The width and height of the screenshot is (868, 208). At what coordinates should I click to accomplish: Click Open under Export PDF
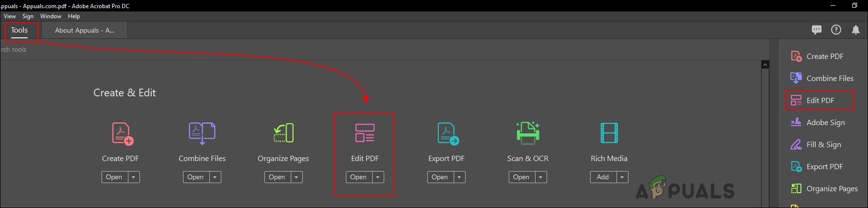coord(440,177)
